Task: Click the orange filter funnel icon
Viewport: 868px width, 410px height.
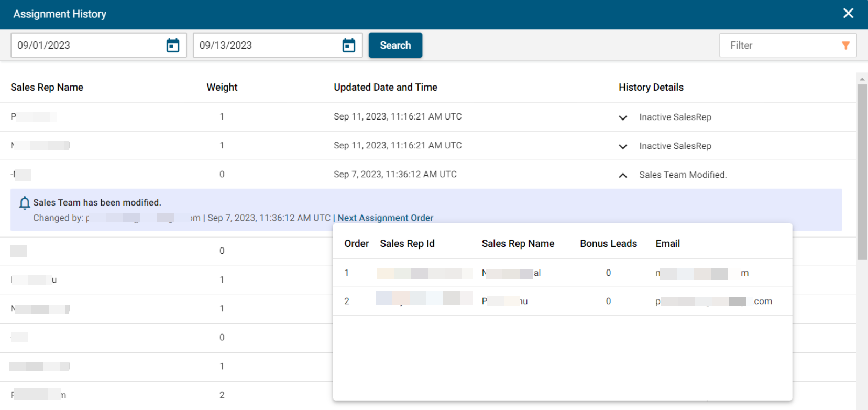Action: click(x=845, y=46)
